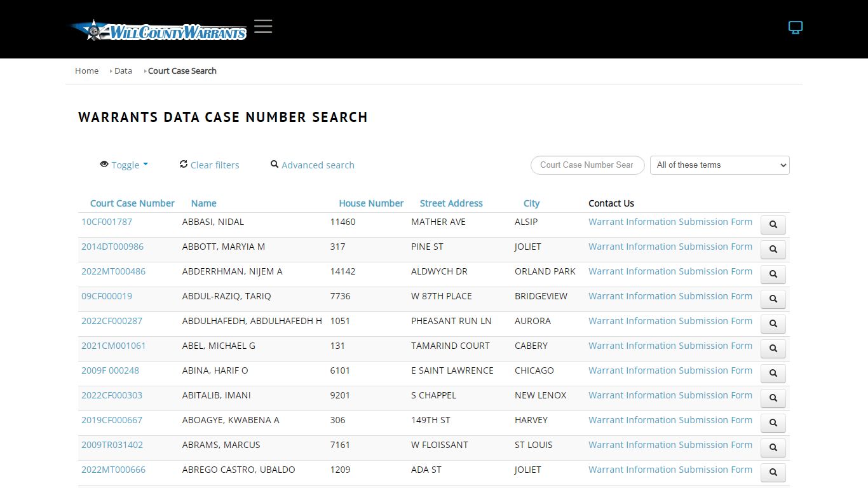Open details magnifier for ABDUL-RAZIQ, TARIQ row
The image size is (868, 488).
coord(773,299)
